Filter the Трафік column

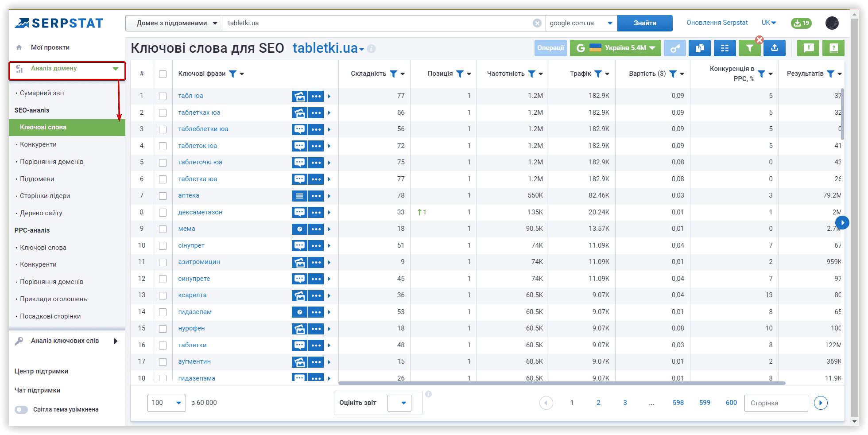[x=598, y=74]
